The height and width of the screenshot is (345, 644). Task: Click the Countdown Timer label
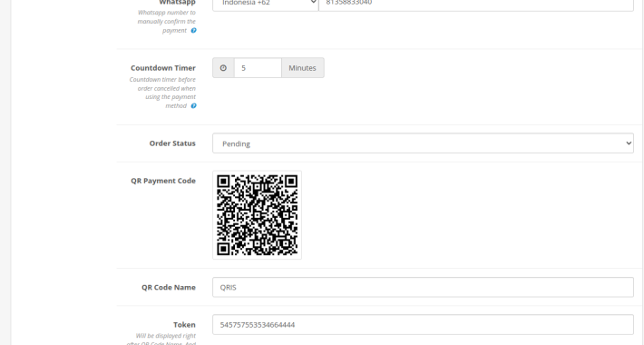[163, 68]
